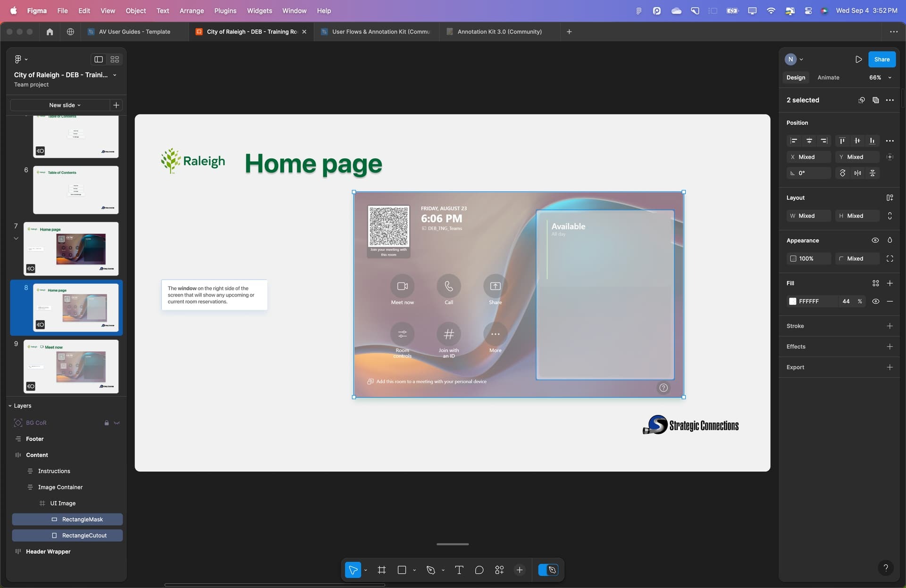This screenshot has width=906, height=588.
Task: Add a new slide with plus button
Action: point(116,105)
